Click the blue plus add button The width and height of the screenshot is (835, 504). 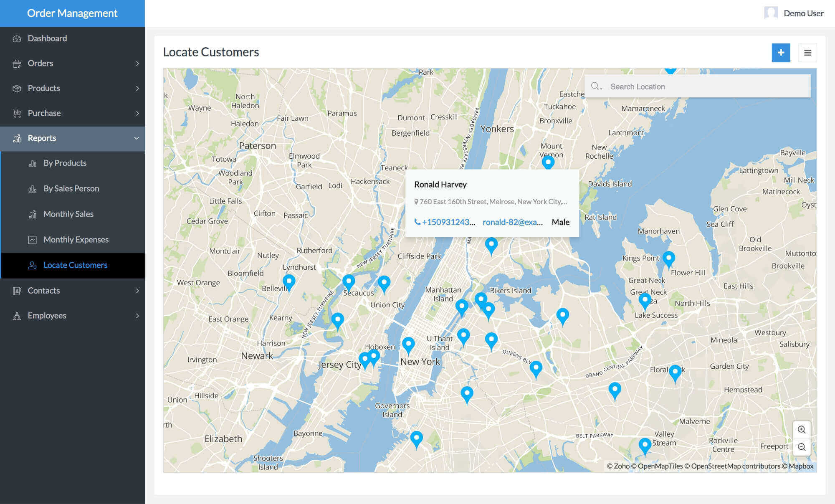(780, 53)
